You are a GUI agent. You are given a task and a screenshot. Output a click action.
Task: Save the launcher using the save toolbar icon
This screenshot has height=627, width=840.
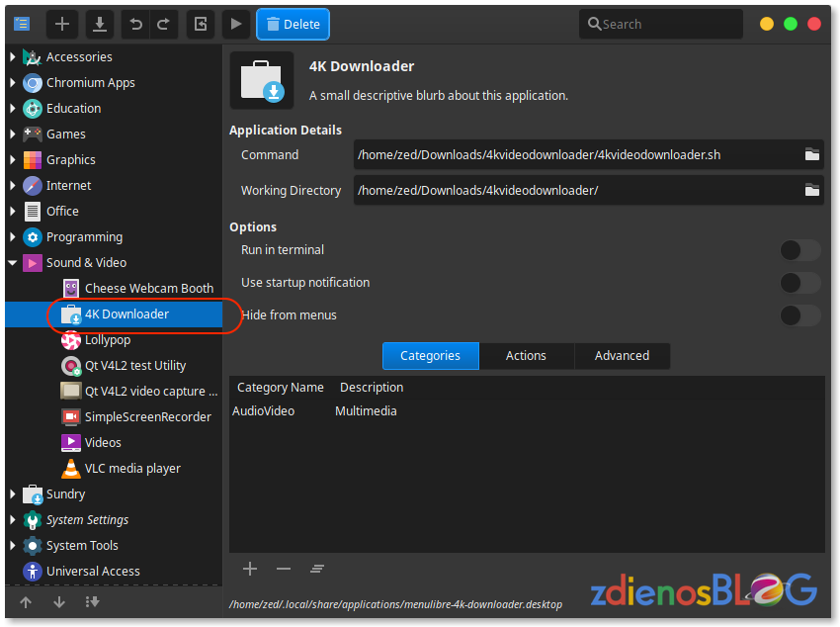click(99, 24)
